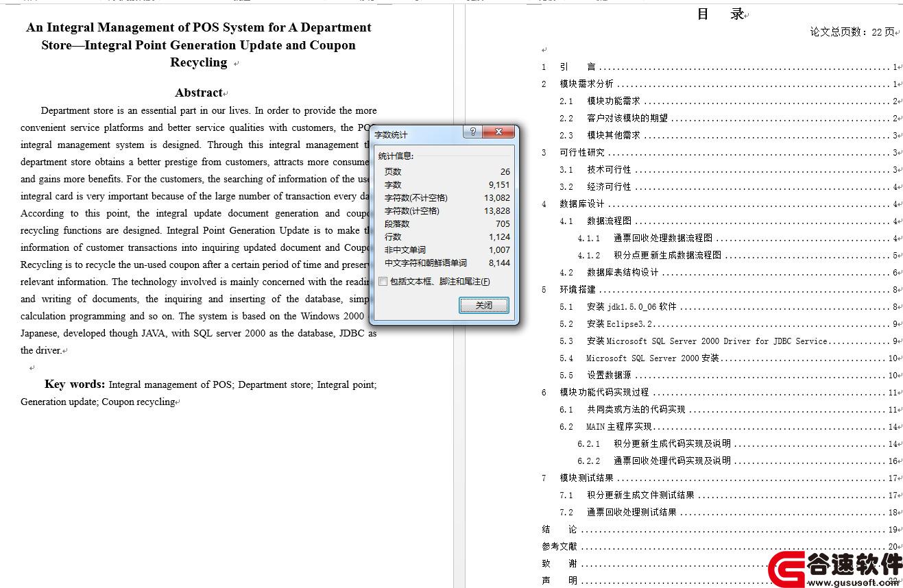Select the 页数 row showing 26
Screen dimensions: 903x588
tap(447, 172)
